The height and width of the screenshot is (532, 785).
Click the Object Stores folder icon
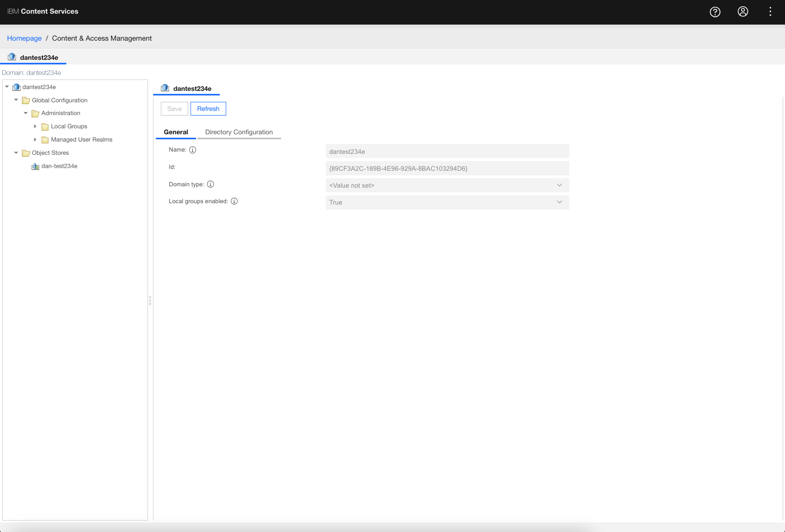(26, 153)
